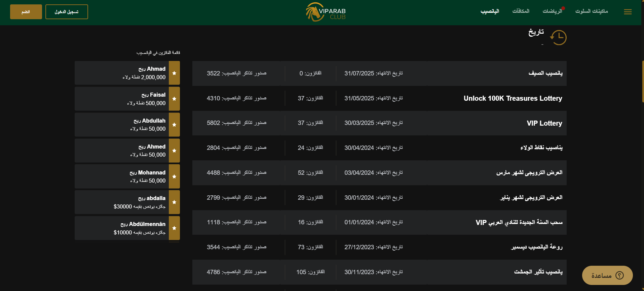
Task: Click the history clock icon
Action: (x=558, y=37)
